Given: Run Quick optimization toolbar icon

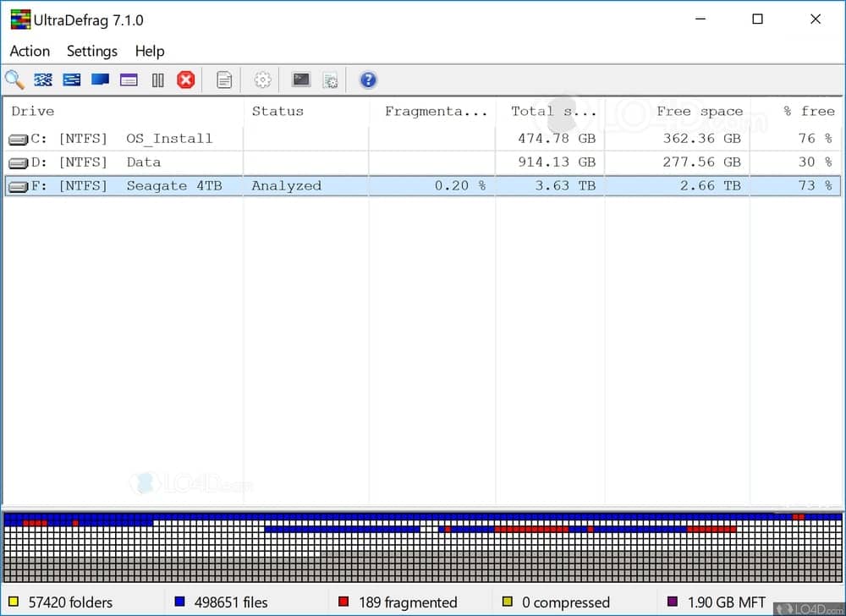Looking at the screenshot, I should 72,80.
